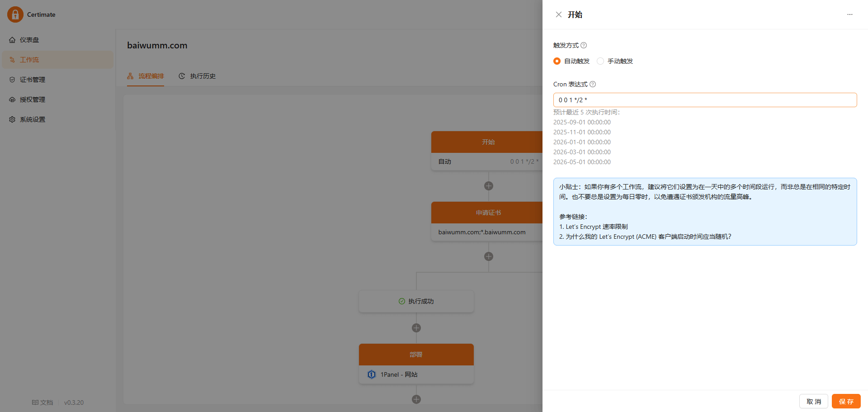Click the plus button below 执行成功 node
The width and height of the screenshot is (868, 412).
416,328
